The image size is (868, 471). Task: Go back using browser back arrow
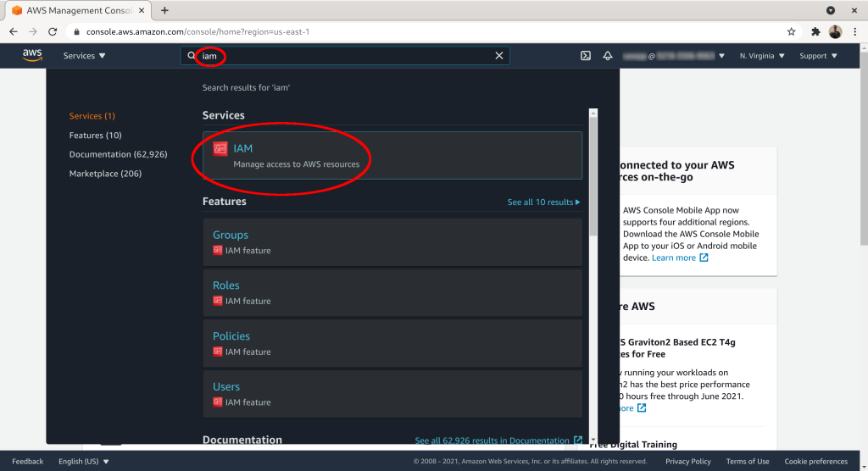[14, 31]
